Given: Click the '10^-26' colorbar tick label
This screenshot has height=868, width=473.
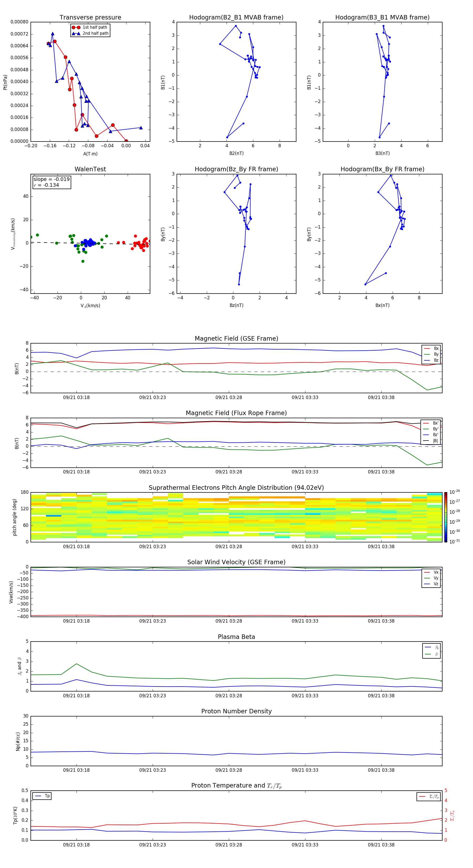Looking at the screenshot, I should pos(455,492).
